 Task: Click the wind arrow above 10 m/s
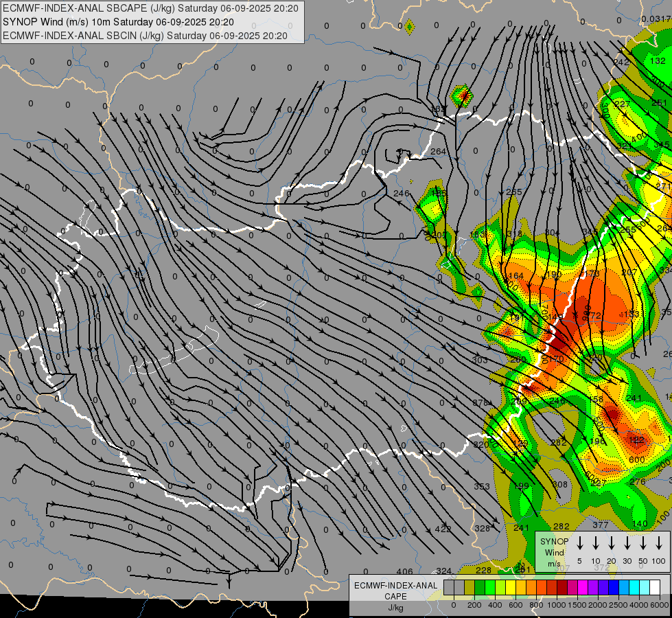[x=595, y=542]
